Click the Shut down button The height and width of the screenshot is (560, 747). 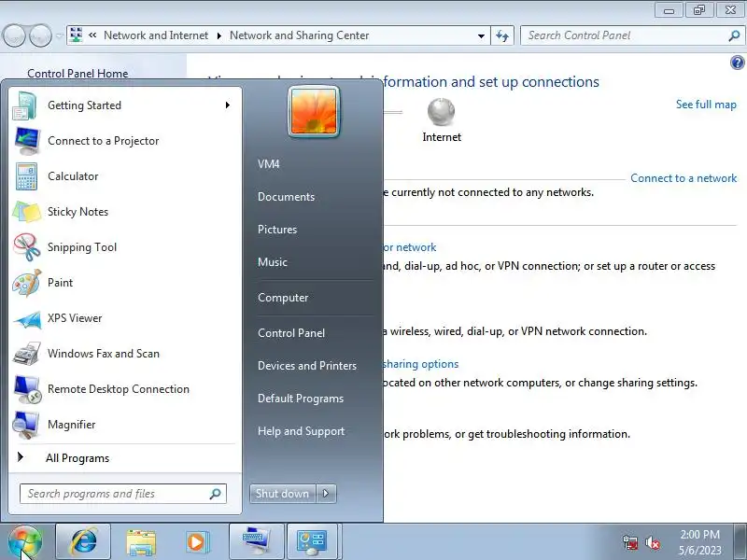(283, 494)
